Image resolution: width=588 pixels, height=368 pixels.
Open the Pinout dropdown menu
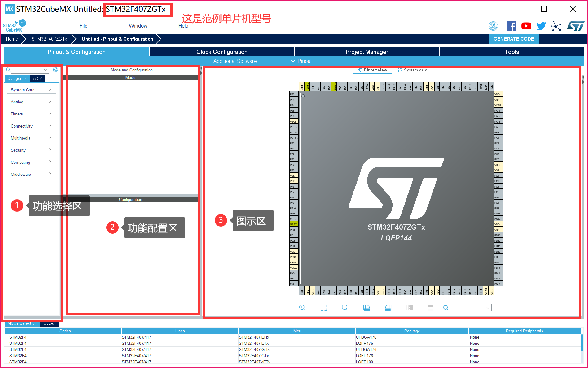(301, 61)
